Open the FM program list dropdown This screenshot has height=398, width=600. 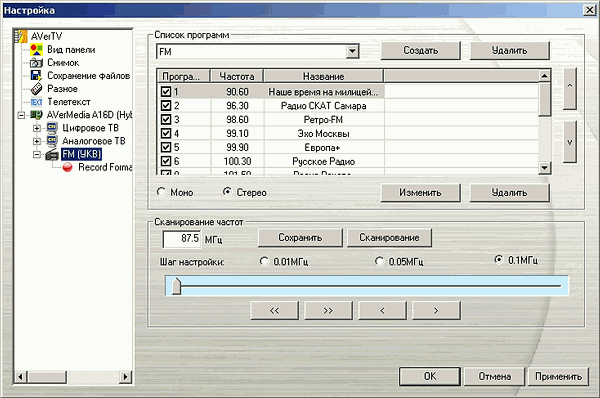click(x=352, y=51)
